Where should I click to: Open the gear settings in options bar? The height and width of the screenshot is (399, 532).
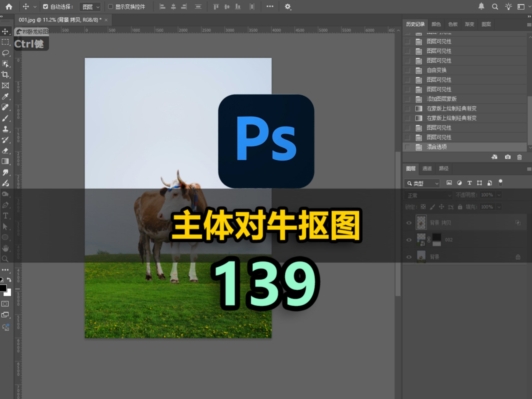(x=288, y=7)
